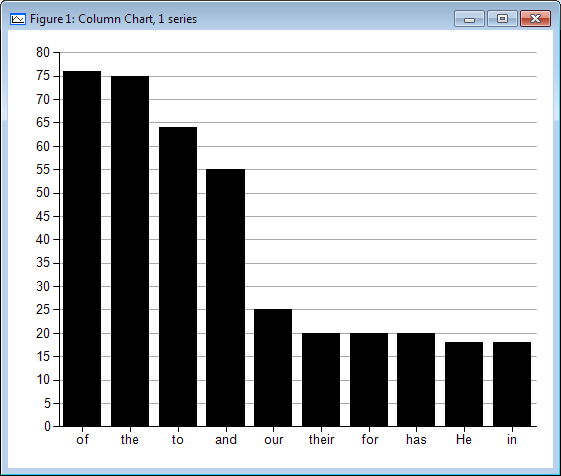Click the title 'Figure 1: Column Chart, 1 series'
Screen dimensions: 561x476
[113, 19]
